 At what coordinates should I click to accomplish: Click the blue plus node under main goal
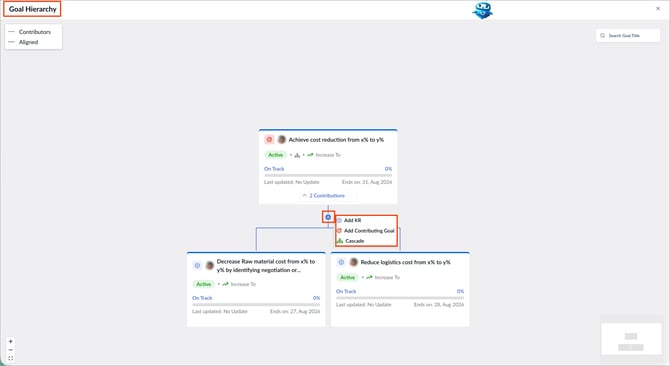328,217
